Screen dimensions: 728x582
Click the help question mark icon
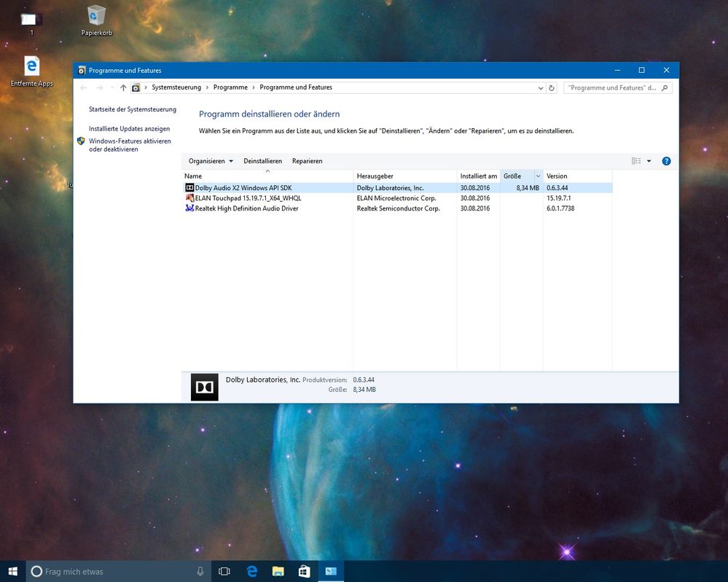[x=666, y=161]
